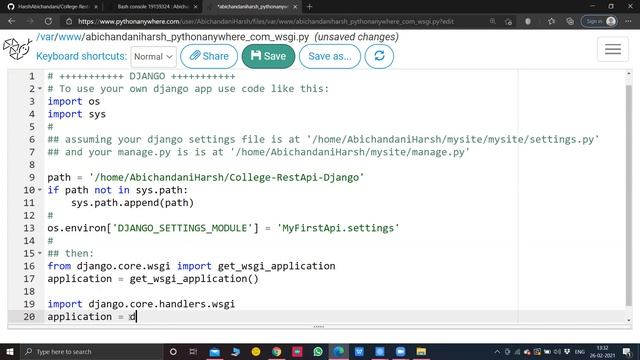
Task: Close the Bash console browser tab
Action: tap(196, 7)
